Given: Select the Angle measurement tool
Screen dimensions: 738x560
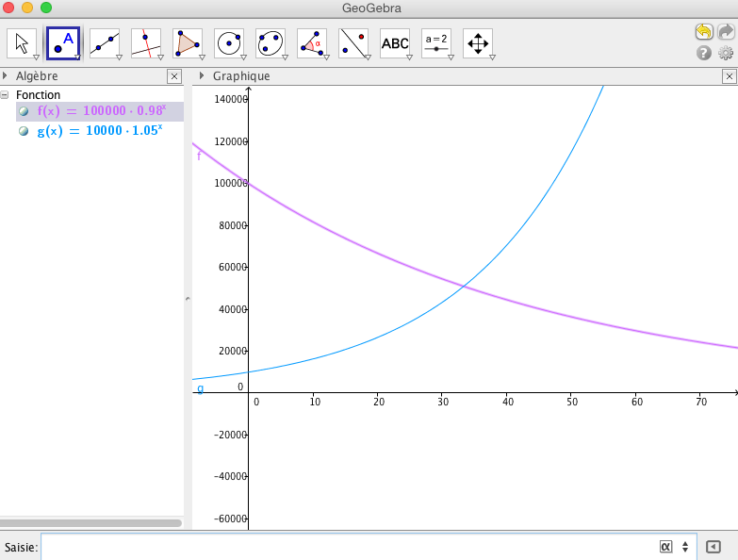Looking at the screenshot, I should click(x=312, y=42).
